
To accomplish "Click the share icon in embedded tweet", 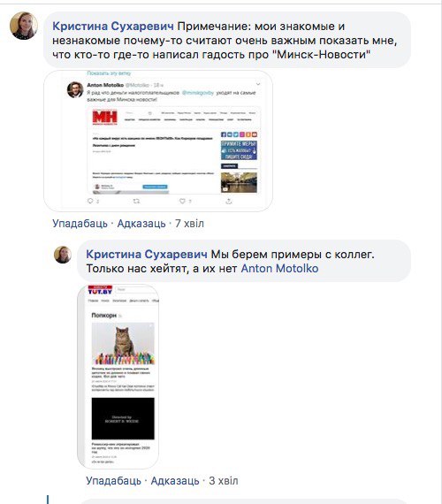I will [x=229, y=202].
